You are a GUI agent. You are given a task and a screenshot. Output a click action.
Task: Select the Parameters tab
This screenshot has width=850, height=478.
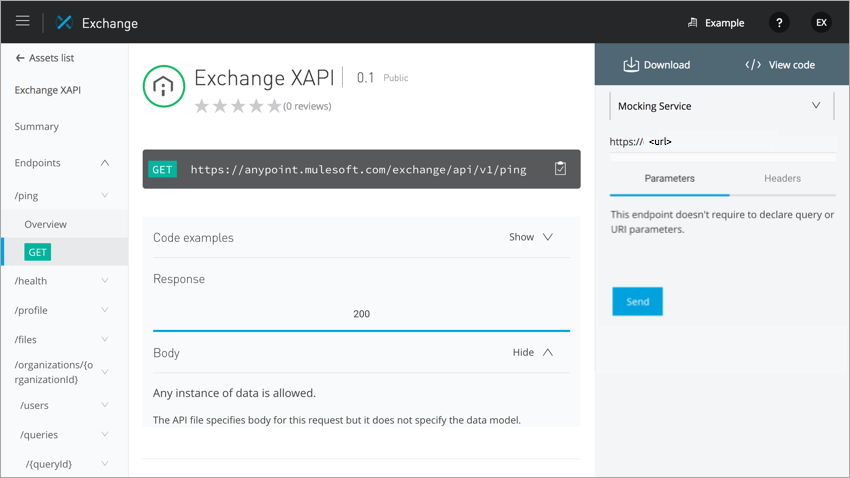click(669, 178)
